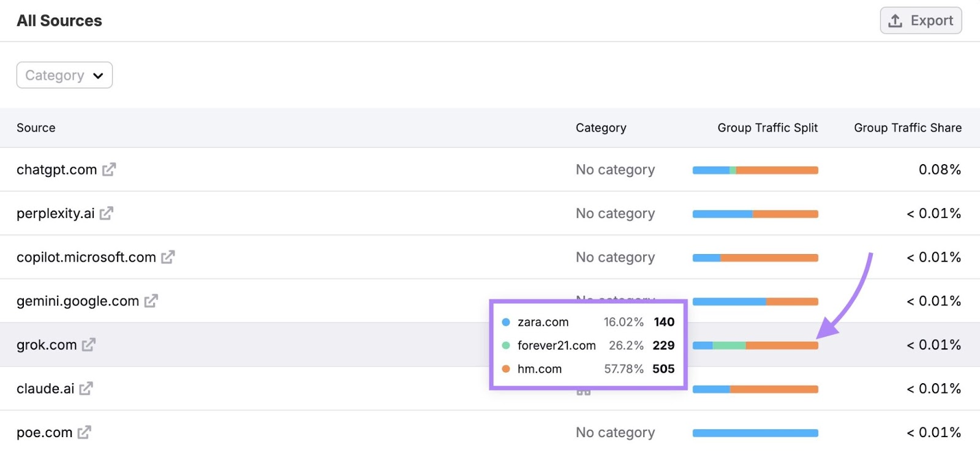Click blue zara.com dot in tooltip

[x=506, y=322]
